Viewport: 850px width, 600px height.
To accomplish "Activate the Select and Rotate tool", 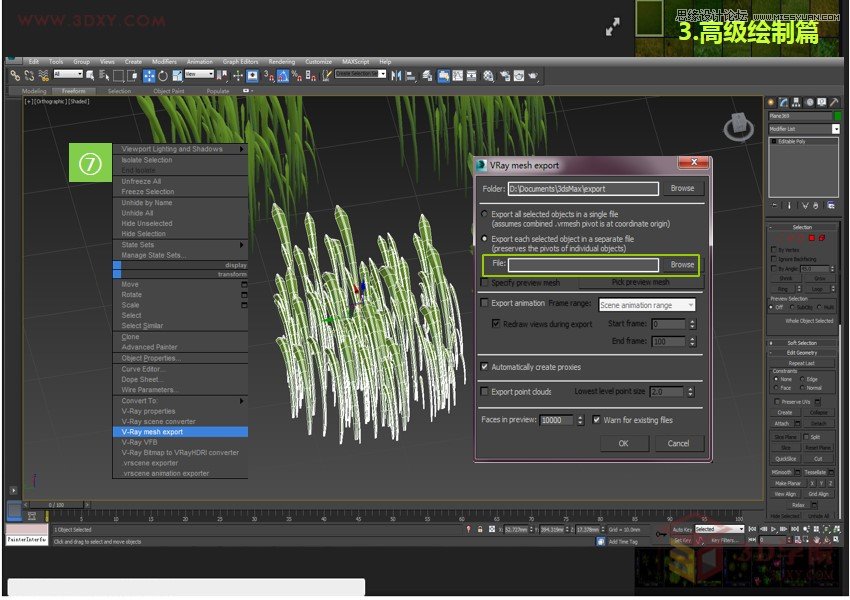I will (162, 73).
